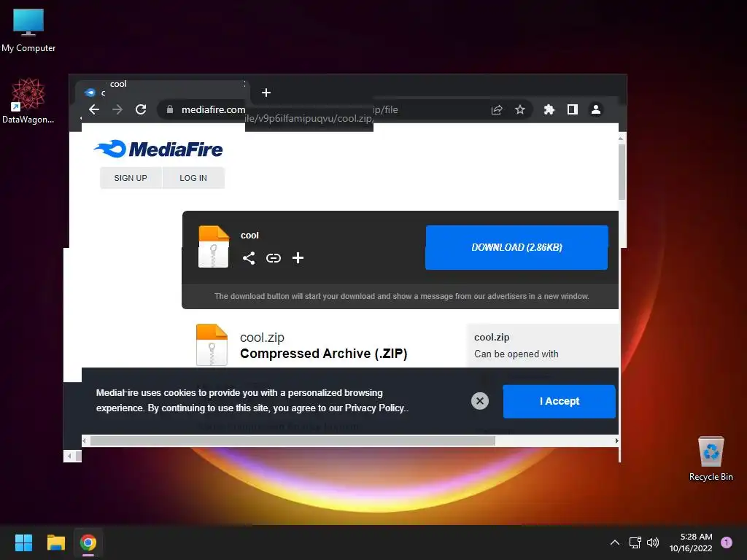Open the network tray icon
The height and width of the screenshot is (560, 747).
(x=635, y=542)
